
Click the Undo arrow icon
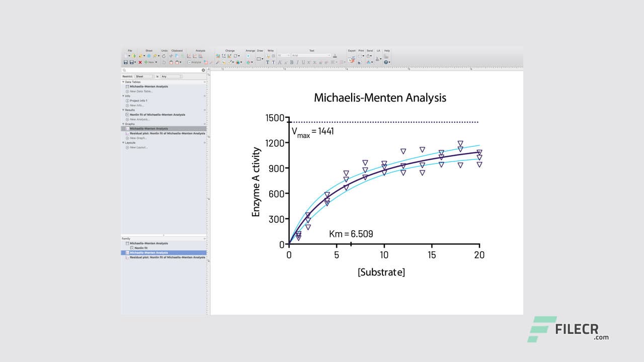tap(164, 55)
